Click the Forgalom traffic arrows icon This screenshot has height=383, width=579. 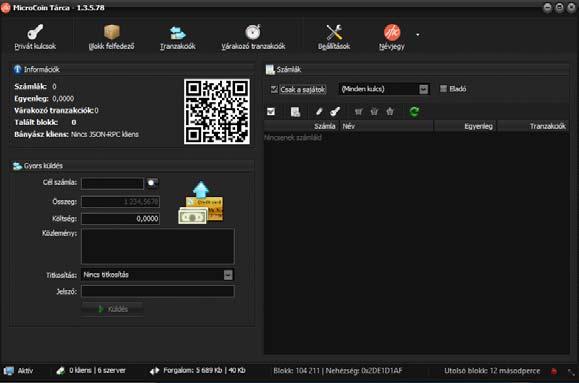(154, 370)
